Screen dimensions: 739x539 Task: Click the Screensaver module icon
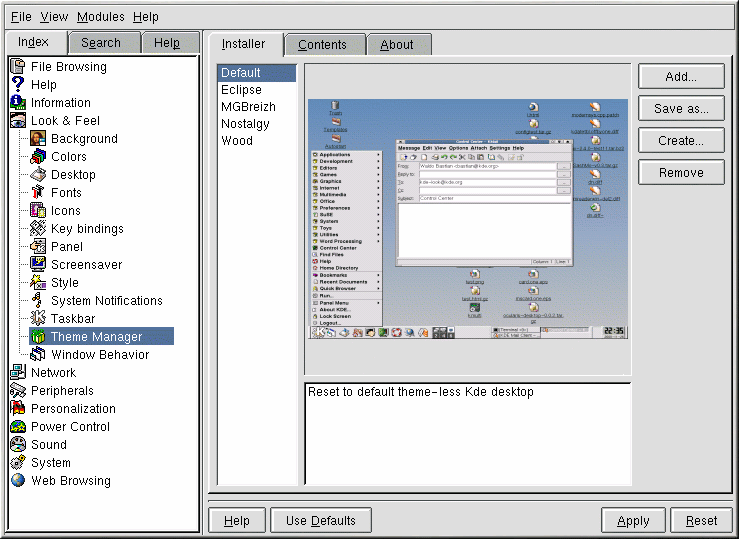[37, 265]
